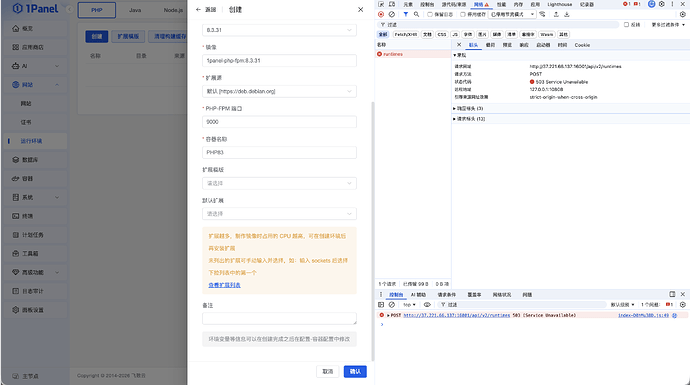This screenshot has height=385, width=690.
Task: Clear the console with the circle-slash icon
Action: (x=392, y=304)
